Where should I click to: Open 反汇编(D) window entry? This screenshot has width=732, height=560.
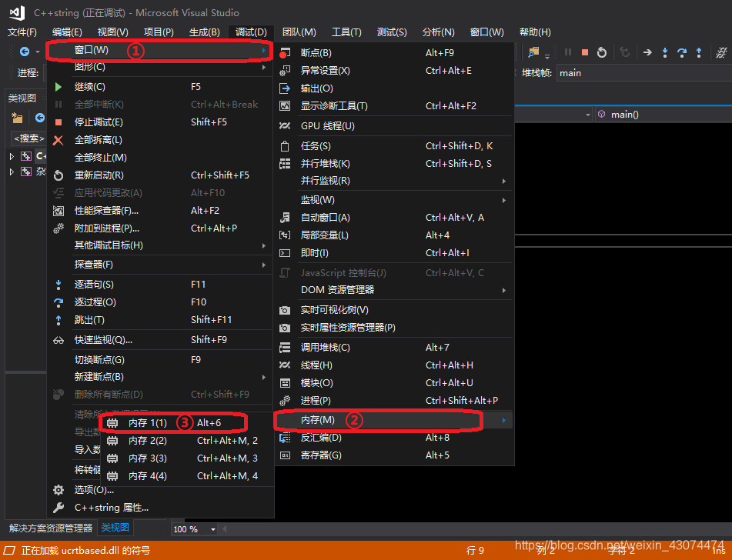394,438
